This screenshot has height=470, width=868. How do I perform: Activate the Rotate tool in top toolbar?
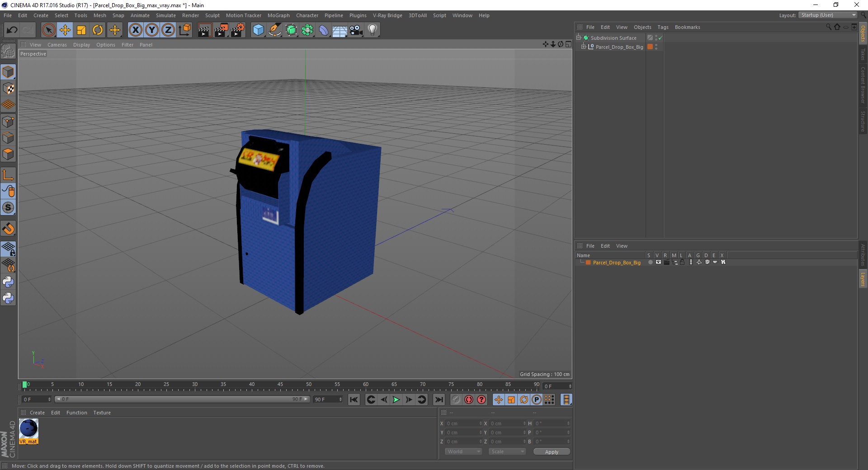click(x=98, y=30)
